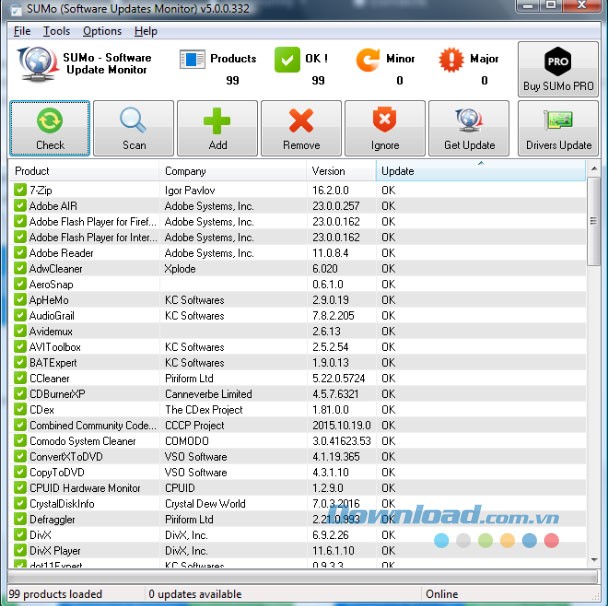
Task: Click the SUMo globe logo icon
Action: point(37,64)
